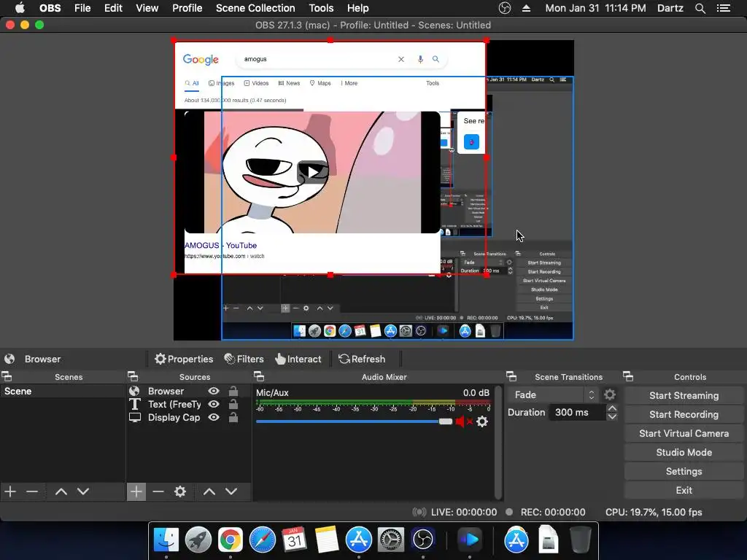Move source down in list
Image resolution: width=747 pixels, height=560 pixels.
point(231,491)
